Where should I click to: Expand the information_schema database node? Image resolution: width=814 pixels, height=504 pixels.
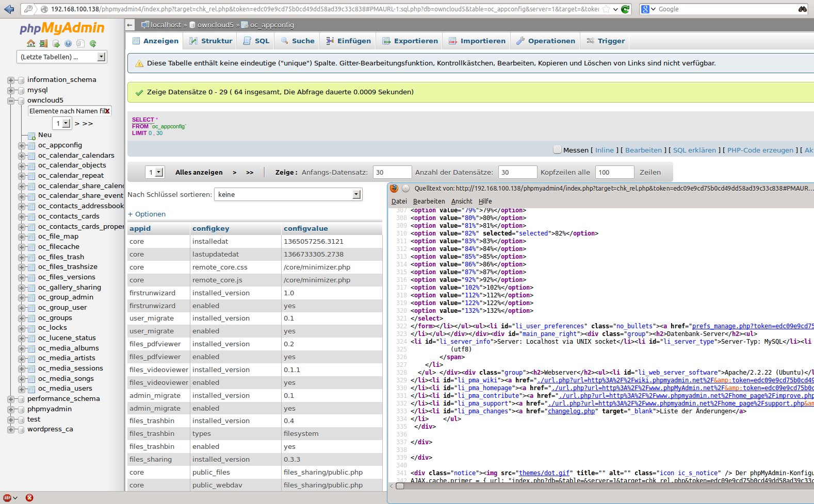tap(11, 80)
